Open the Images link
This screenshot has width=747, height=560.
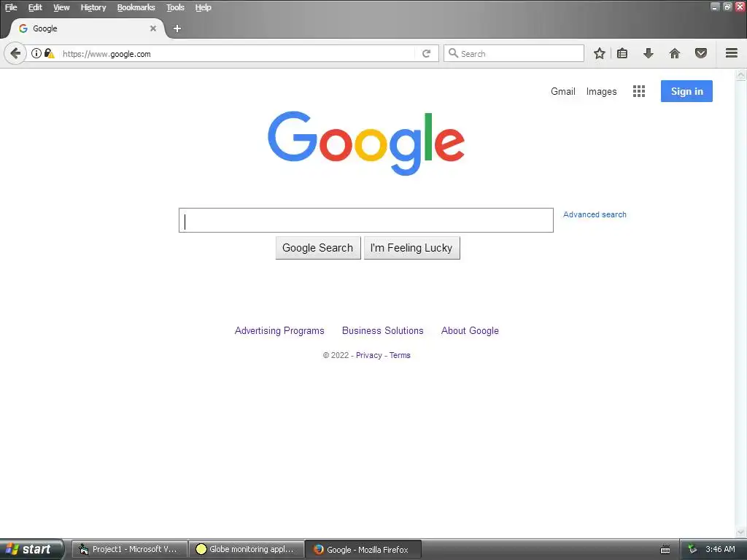pyautogui.click(x=601, y=91)
